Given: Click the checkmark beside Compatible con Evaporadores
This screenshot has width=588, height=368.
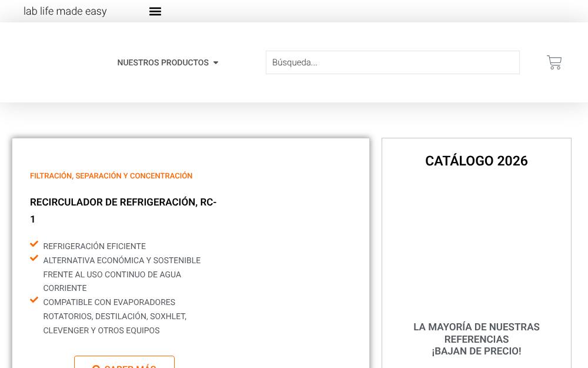Looking at the screenshot, I should pos(34,300).
